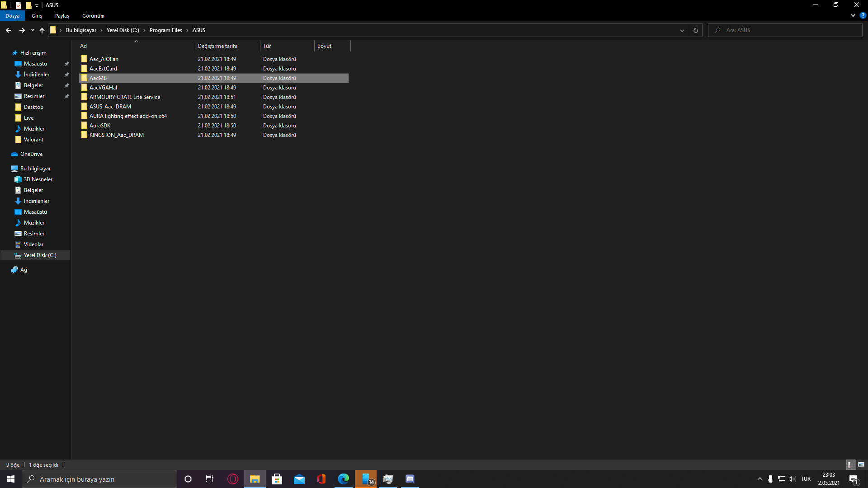Open Microsoft Store from the taskbar
This screenshot has width=868, height=488.
pyautogui.click(x=277, y=479)
